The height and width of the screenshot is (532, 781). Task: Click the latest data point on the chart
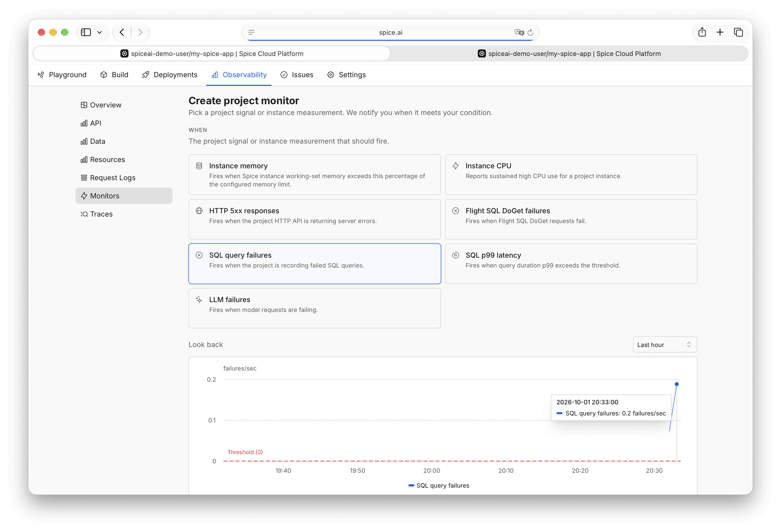click(x=677, y=384)
